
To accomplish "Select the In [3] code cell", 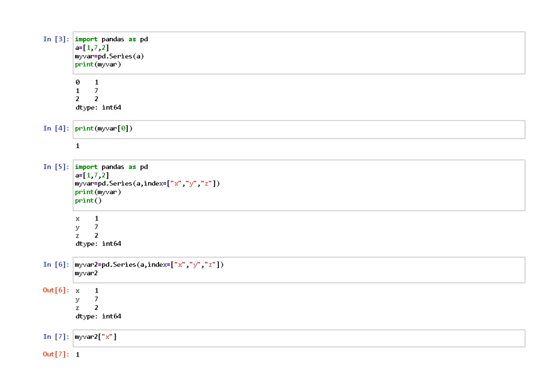I will (299, 53).
